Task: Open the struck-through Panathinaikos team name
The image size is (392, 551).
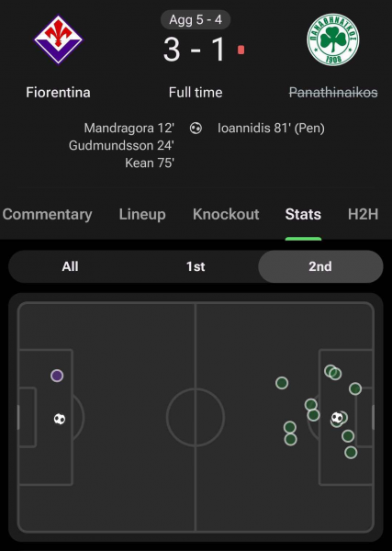Action: click(x=333, y=93)
